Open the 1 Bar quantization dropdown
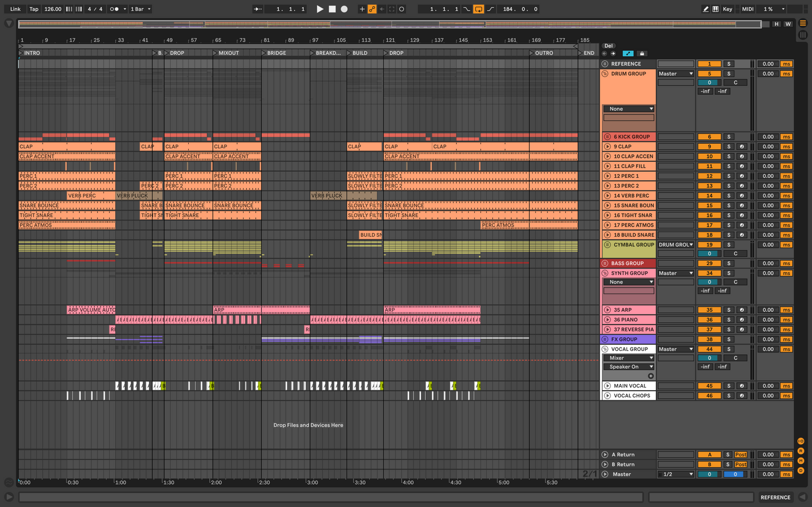The image size is (812, 507). (140, 9)
